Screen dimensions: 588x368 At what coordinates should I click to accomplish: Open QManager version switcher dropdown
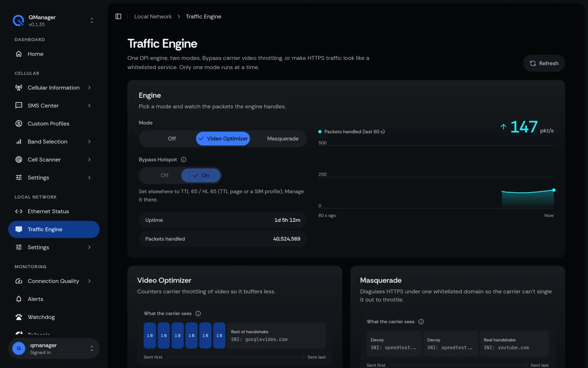(92, 21)
